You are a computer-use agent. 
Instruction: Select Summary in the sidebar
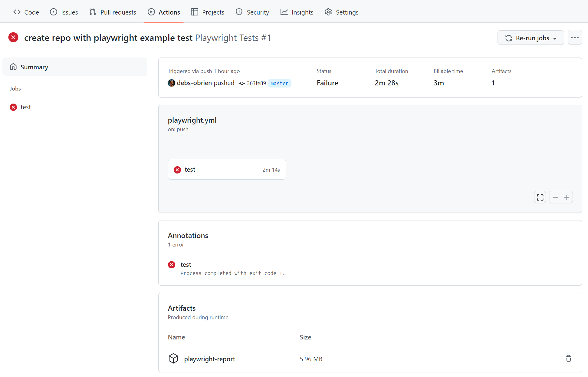point(75,67)
